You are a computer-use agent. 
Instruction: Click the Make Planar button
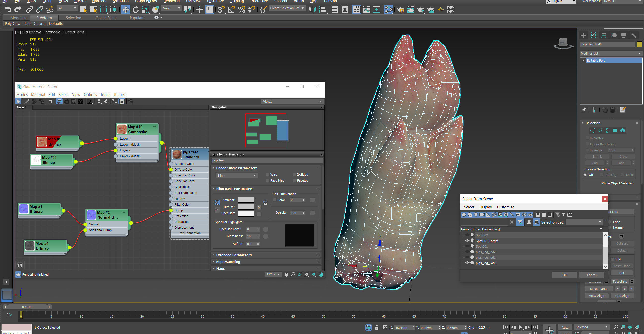click(x=599, y=289)
